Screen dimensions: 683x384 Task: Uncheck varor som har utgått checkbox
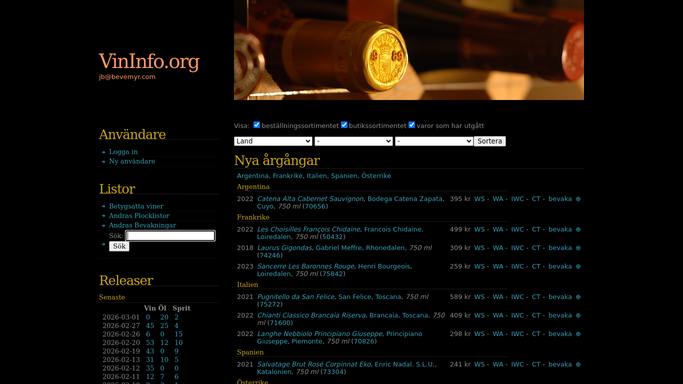(412, 125)
